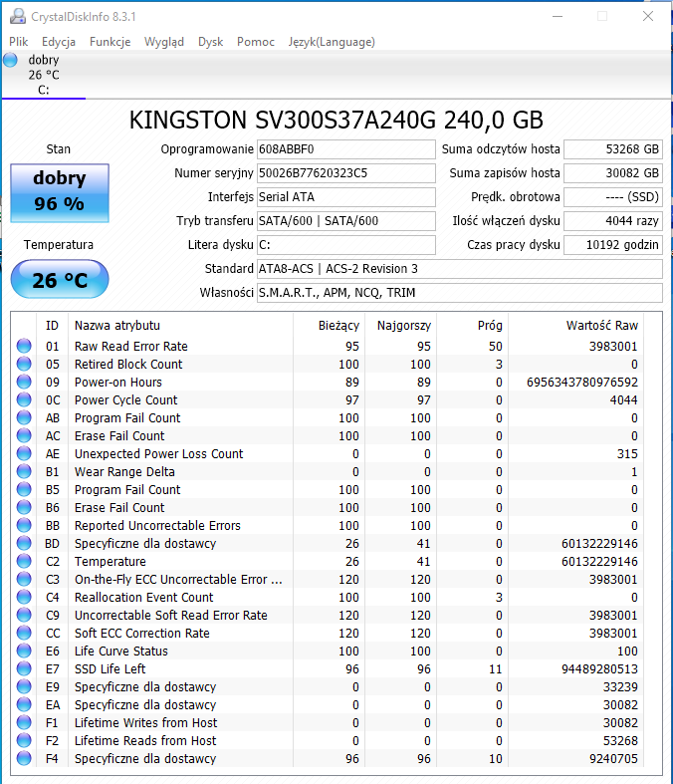This screenshot has width=673, height=784.
Task: Click the Interfejs field Serial ATA
Action: tap(345, 197)
